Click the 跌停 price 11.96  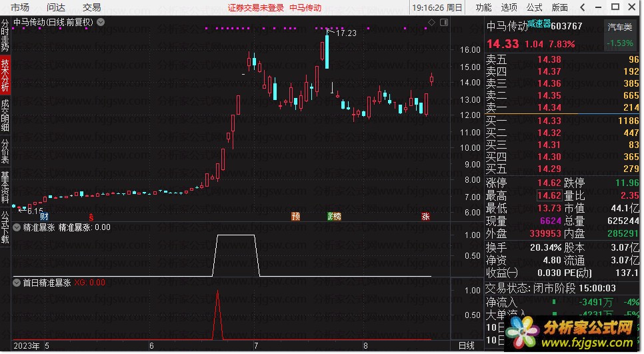pos(627,183)
